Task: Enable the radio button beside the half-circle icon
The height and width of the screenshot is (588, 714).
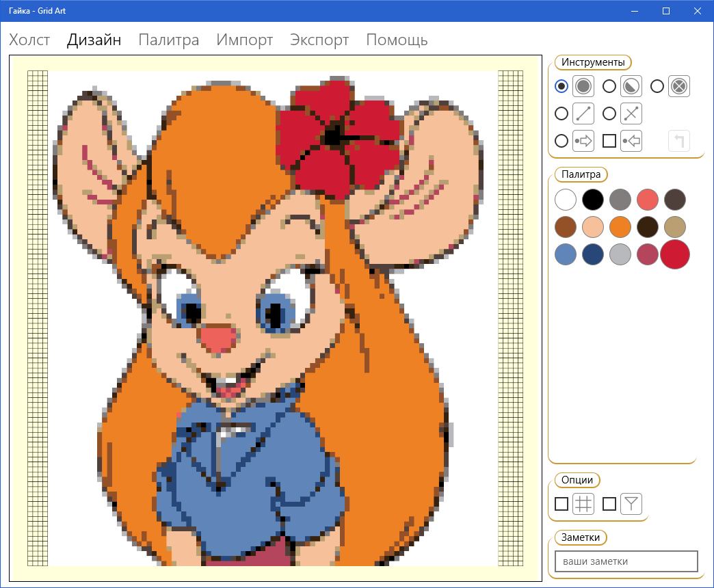Action: 609,86
